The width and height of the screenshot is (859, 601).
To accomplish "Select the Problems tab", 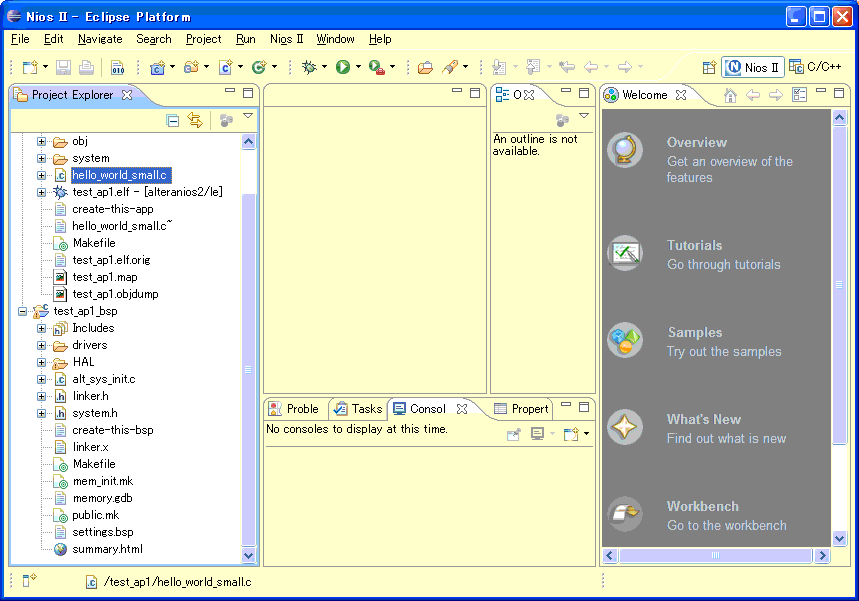I will (294, 409).
